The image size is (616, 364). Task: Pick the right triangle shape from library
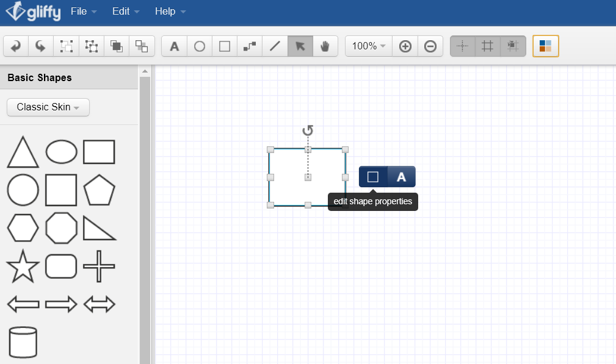click(x=100, y=228)
